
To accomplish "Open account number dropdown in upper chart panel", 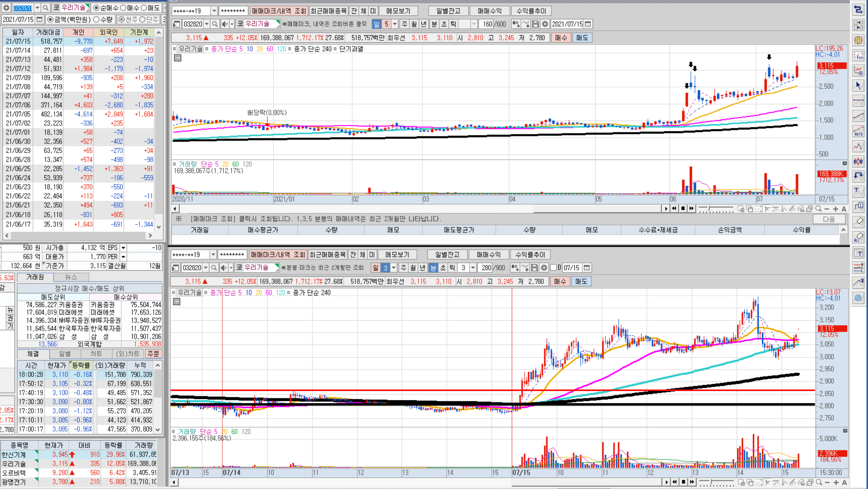I will coord(214,11).
